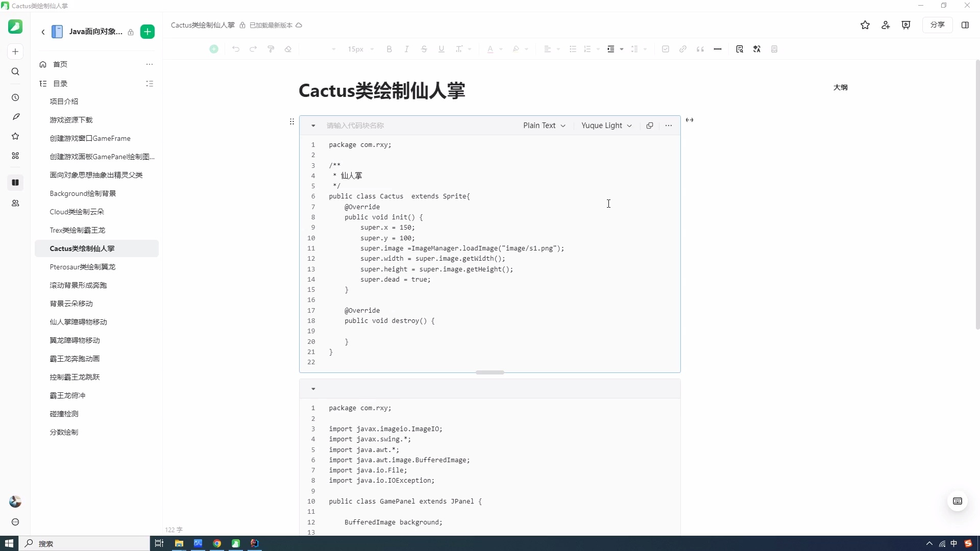
Task: Go to 首页 home link
Action: [x=60, y=64]
